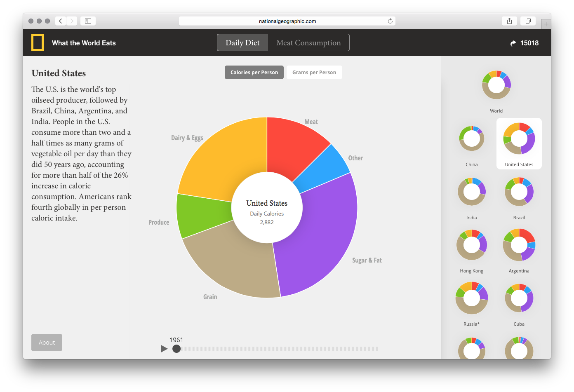The image size is (574, 392).
Task: Select the Daily Diet tab
Action: pyautogui.click(x=242, y=43)
